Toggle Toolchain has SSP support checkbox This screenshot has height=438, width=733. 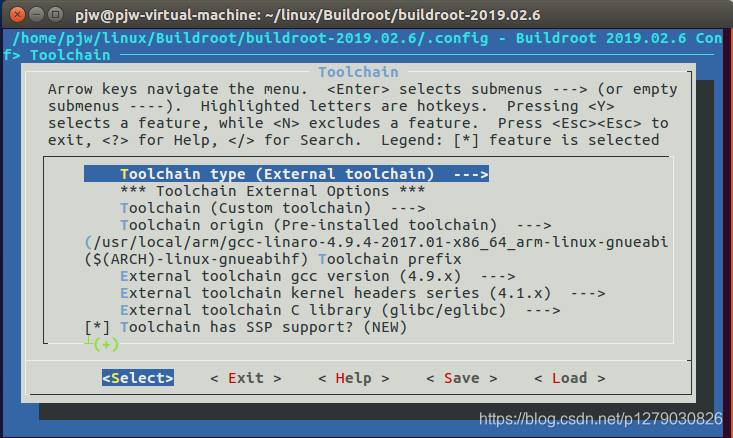tap(97, 327)
